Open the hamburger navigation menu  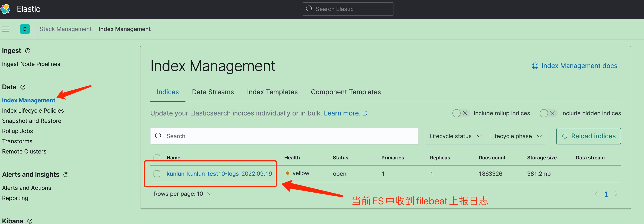(x=5, y=29)
